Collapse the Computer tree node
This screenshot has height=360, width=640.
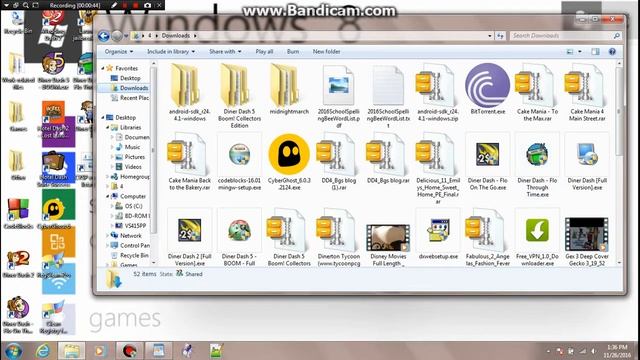(108, 196)
